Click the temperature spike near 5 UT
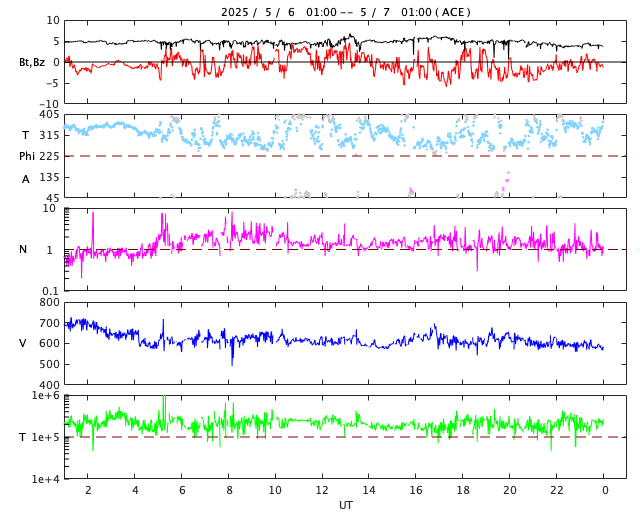This screenshot has height=512, width=640. [164, 410]
